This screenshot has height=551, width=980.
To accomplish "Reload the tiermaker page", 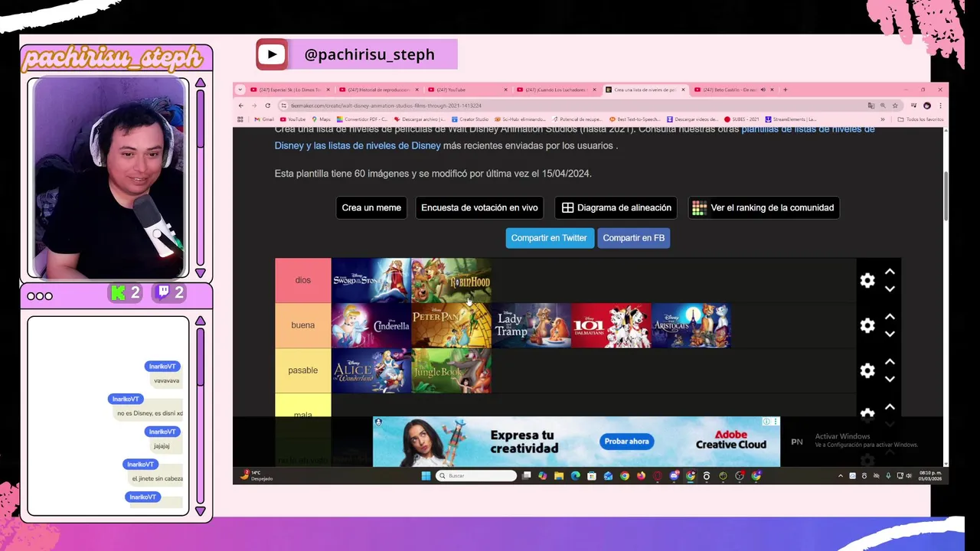I will tap(267, 106).
